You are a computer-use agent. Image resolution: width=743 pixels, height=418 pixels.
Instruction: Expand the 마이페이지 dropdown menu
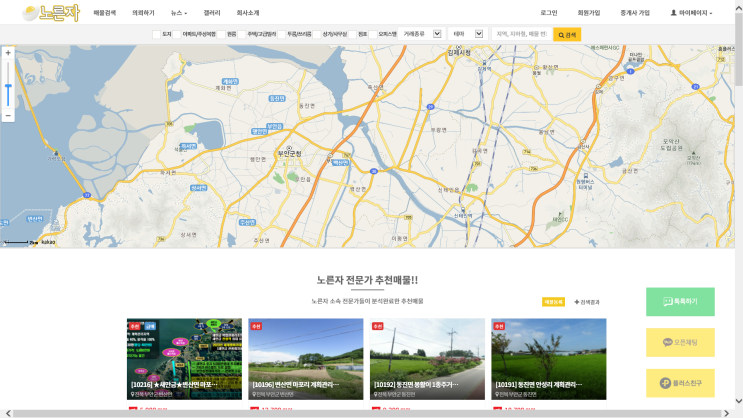691,13
